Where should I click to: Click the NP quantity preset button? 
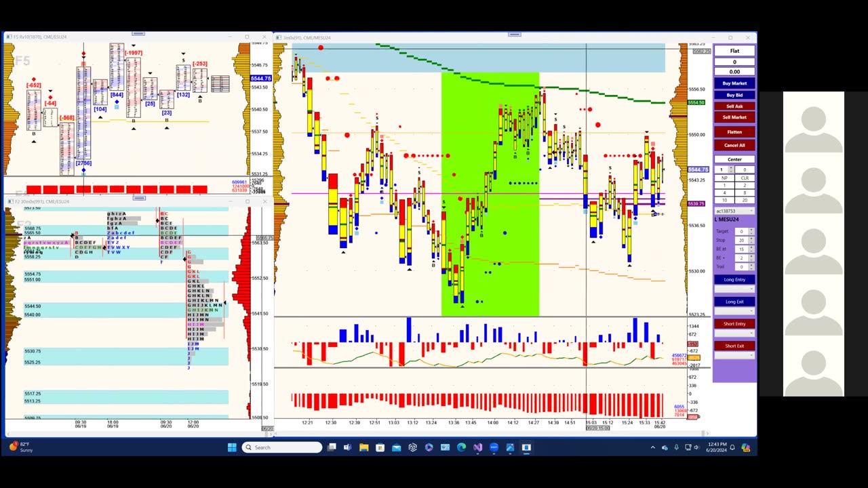click(x=724, y=178)
